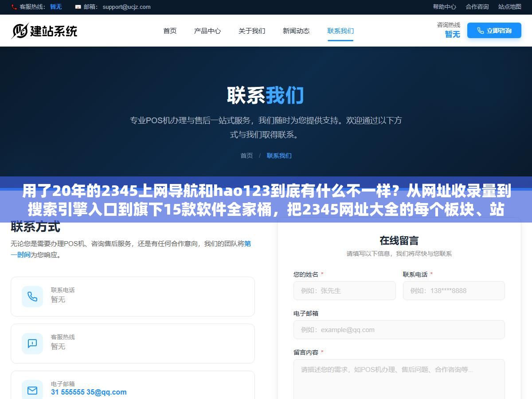Click the phone icon in 联系电话 card
The width and height of the screenshot is (532, 399).
(x=32, y=297)
